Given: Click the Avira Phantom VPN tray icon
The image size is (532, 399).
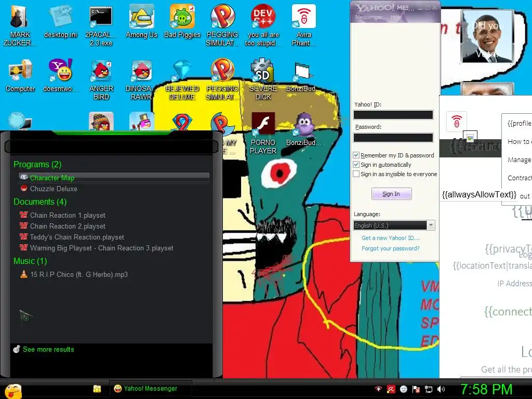Looking at the screenshot, I should [378, 389].
